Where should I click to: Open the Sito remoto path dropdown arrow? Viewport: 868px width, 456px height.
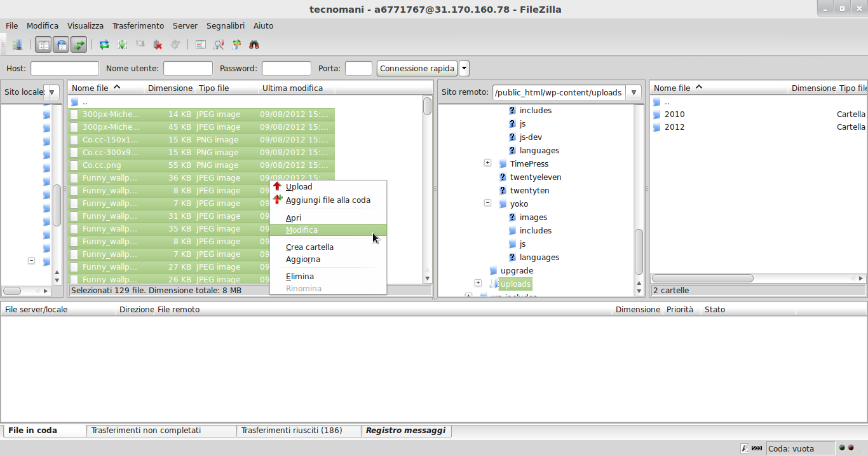pos(634,92)
